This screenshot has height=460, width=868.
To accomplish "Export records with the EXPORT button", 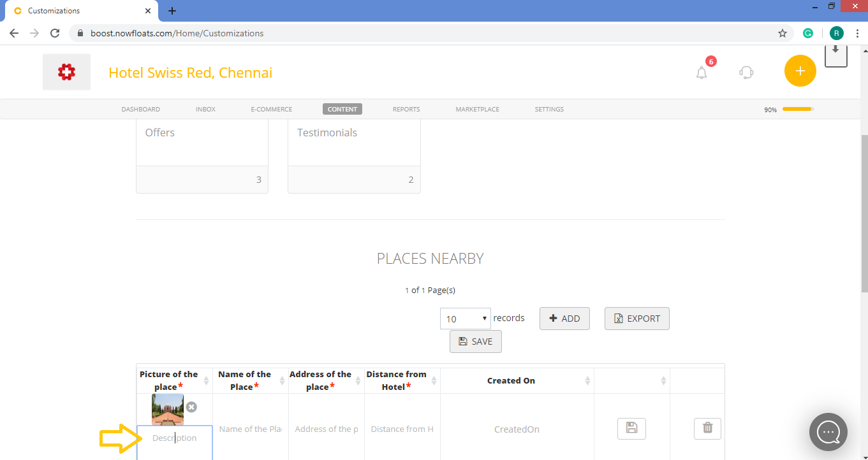I will (x=636, y=319).
